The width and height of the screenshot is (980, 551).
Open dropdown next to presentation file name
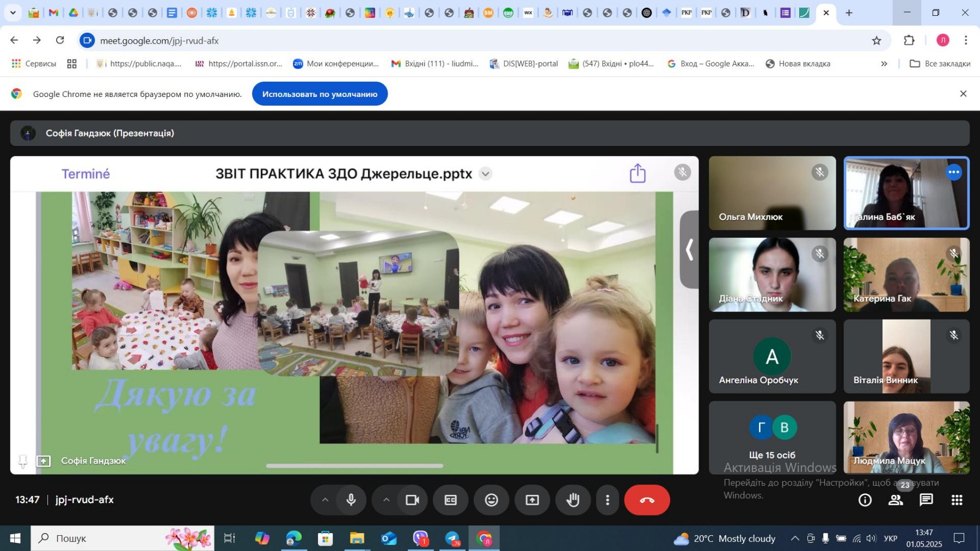(x=485, y=174)
